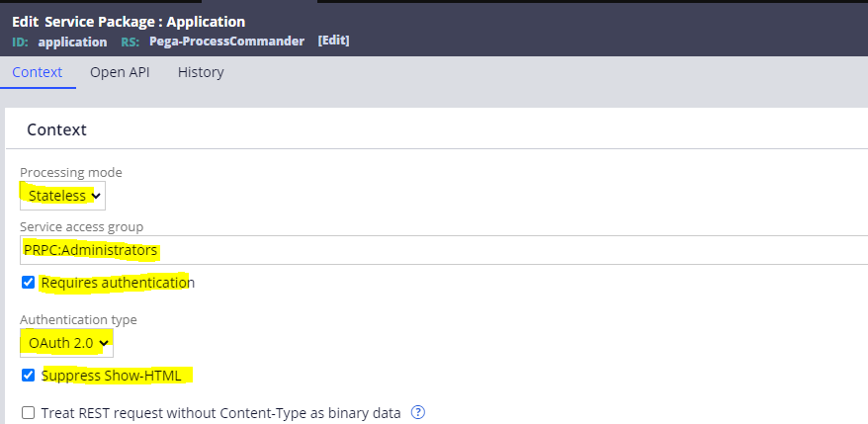Click the Pega-ProcessCommander ruleset name
Viewport: 868px width, 424px height.
(x=228, y=42)
